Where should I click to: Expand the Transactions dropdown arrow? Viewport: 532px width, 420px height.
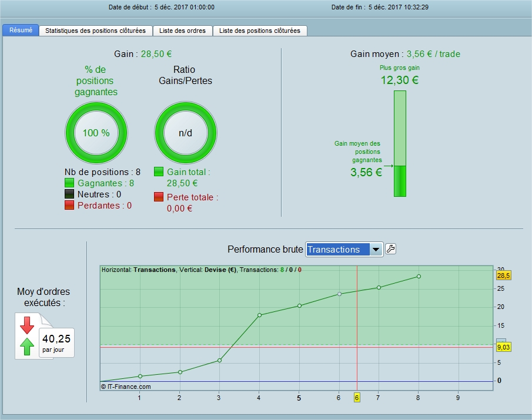pyautogui.click(x=376, y=250)
